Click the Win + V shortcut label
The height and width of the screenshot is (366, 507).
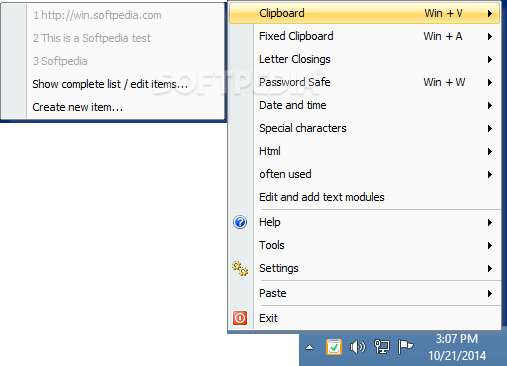click(x=443, y=13)
